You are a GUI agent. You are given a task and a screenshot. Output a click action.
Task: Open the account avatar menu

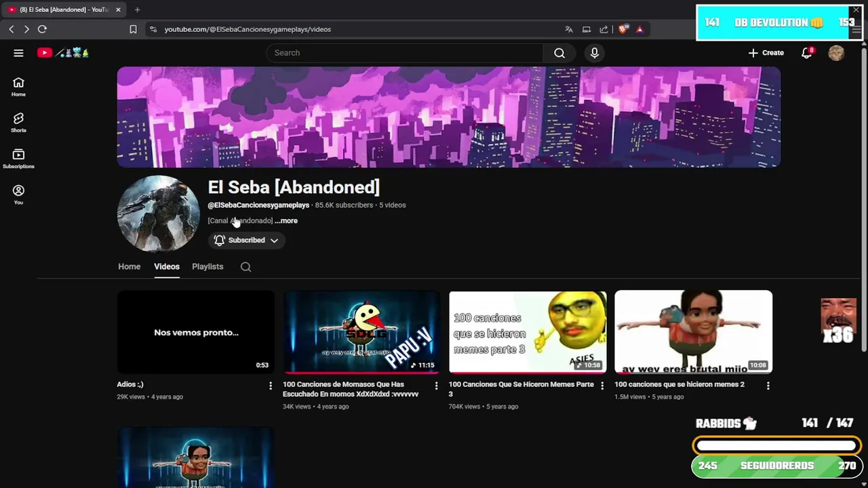(x=836, y=53)
